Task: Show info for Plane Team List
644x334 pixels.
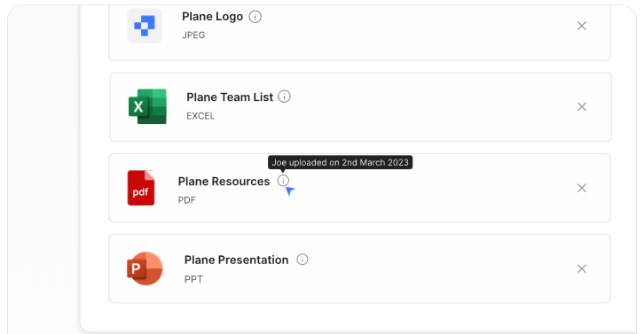Action: point(284,97)
